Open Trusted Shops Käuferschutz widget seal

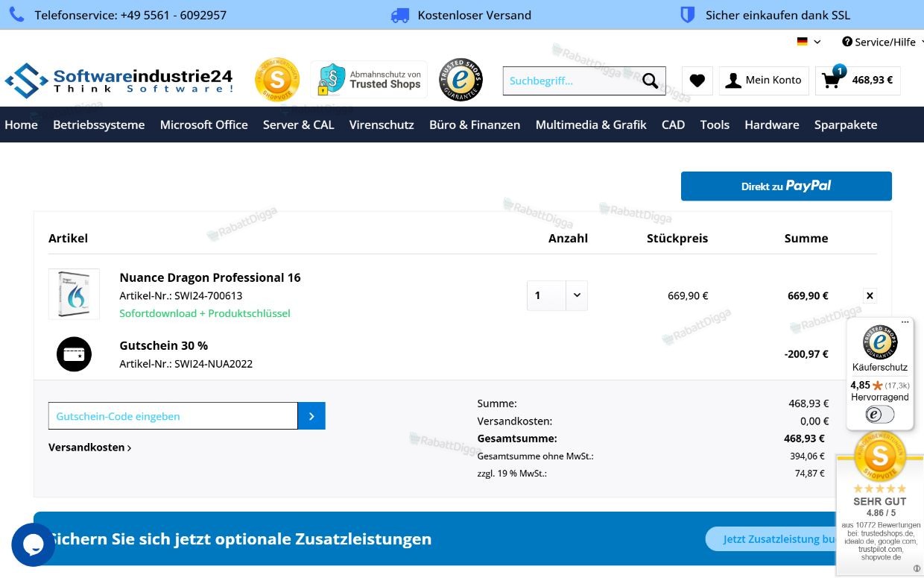pos(880,343)
